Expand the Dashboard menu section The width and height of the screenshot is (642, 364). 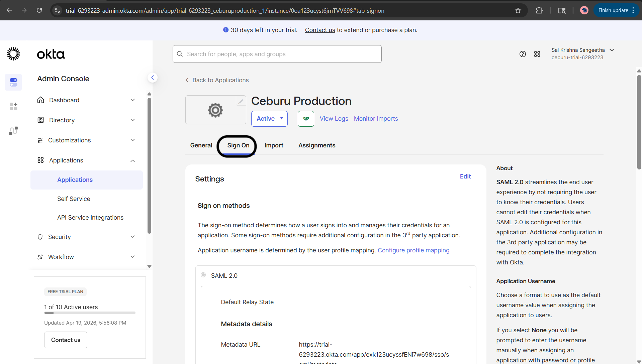click(x=133, y=100)
